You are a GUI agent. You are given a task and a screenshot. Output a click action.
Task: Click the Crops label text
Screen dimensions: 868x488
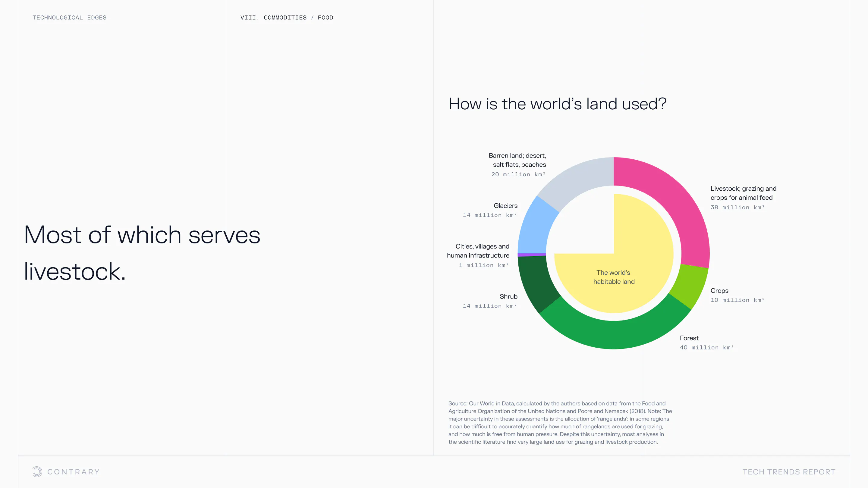[x=719, y=291]
